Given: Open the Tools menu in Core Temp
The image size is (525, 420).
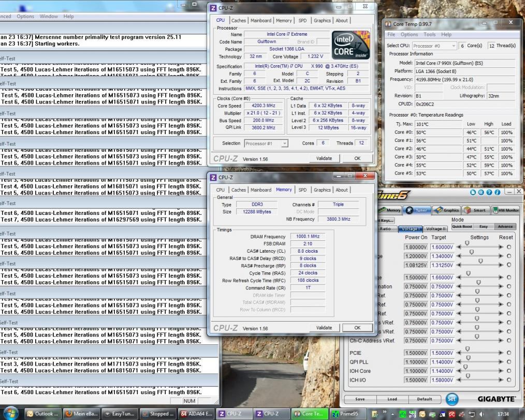Looking at the screenshot, I should click(429, 35).
